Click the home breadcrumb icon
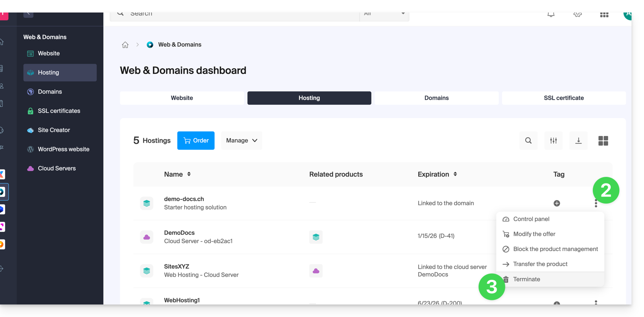The width and height of the screenshot is (644, 317). click(x=125, y=45)
